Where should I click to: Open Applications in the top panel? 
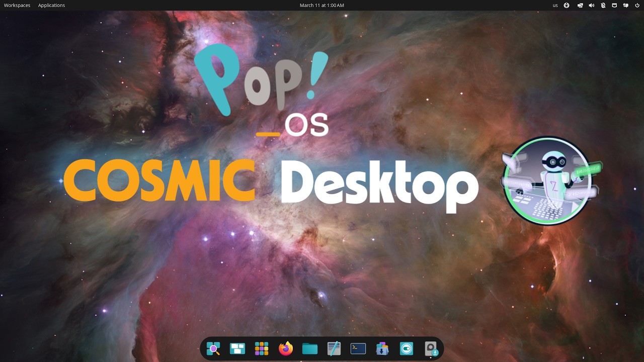click(x=51, y=5)
